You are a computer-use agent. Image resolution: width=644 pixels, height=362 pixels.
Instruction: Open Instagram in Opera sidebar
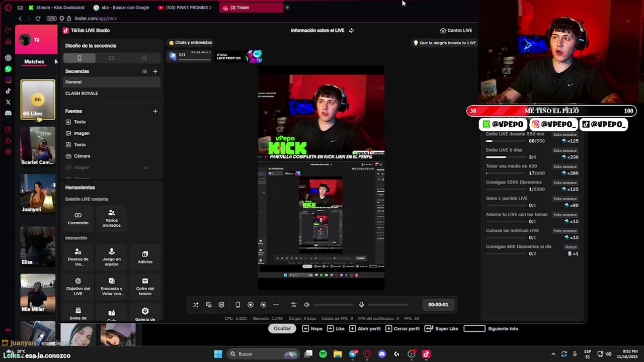8,80
